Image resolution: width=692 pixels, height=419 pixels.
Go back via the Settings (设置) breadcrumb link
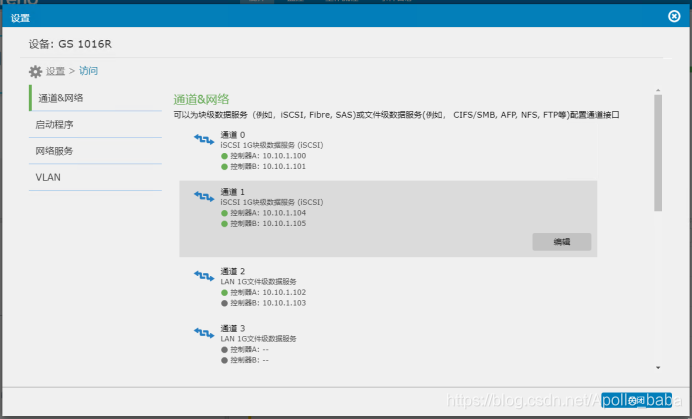pyautogui.click(x=56, y=71)
